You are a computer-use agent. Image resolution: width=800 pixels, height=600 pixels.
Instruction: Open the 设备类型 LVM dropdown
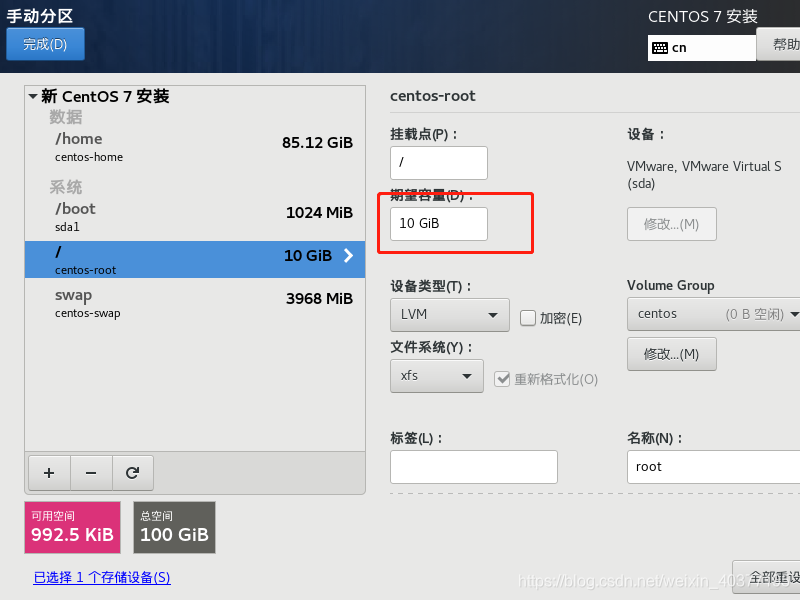(x=449, y=314)
